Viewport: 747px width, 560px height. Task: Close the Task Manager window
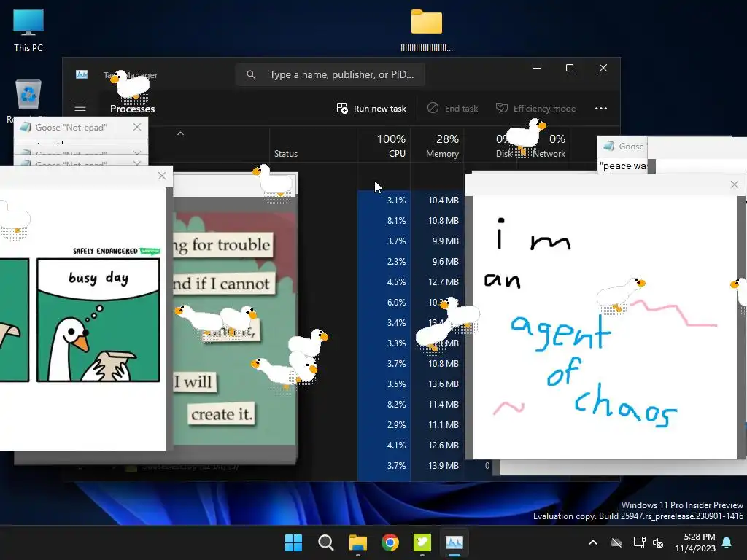(x=603, y=68)
